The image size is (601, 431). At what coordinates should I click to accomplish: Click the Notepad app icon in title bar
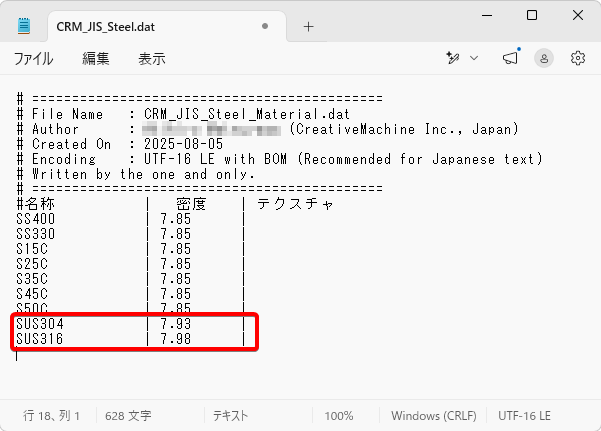point(24,26)
